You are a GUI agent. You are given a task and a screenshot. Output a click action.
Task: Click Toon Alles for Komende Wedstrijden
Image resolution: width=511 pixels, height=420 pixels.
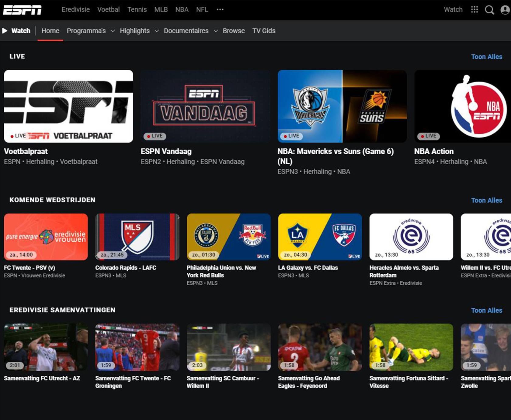point(486,200)
